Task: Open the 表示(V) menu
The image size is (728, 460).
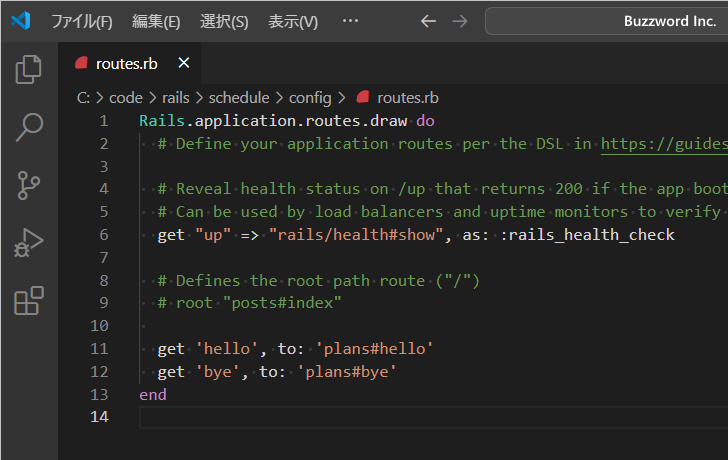Action: click(x=293, y=21)
